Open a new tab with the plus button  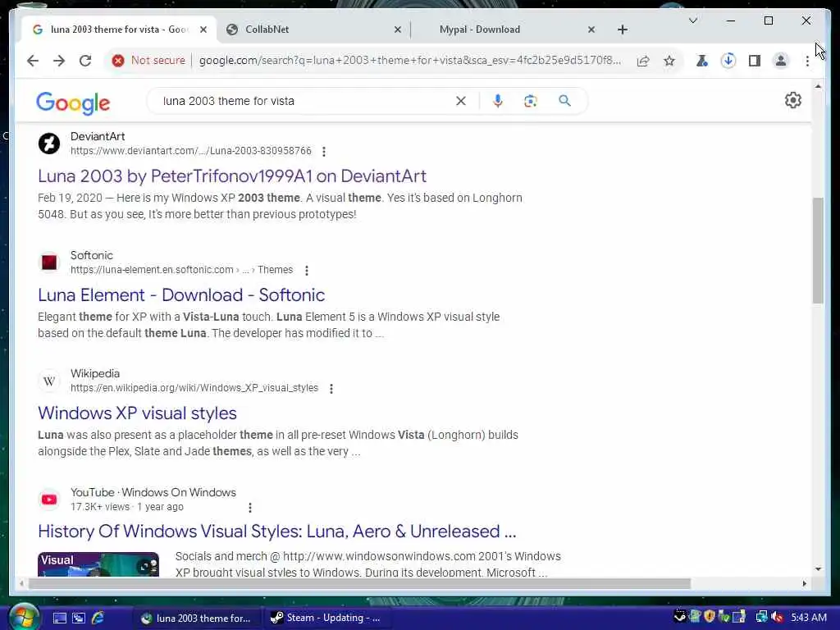623,30
